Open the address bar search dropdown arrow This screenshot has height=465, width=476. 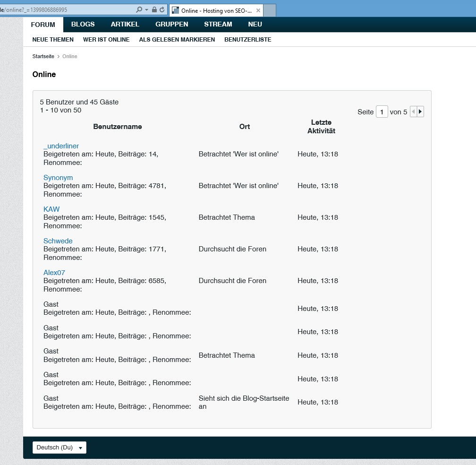(x=146, y=10)
